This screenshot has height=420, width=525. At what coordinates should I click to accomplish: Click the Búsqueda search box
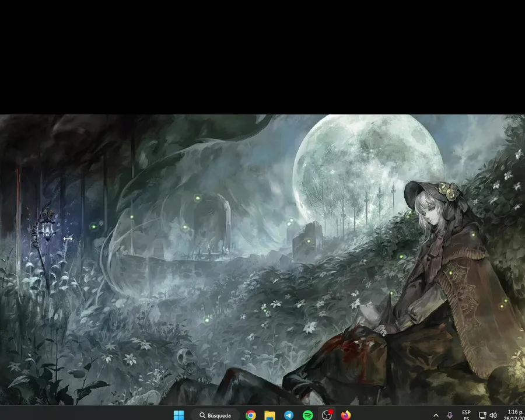[x=215, y=415]
